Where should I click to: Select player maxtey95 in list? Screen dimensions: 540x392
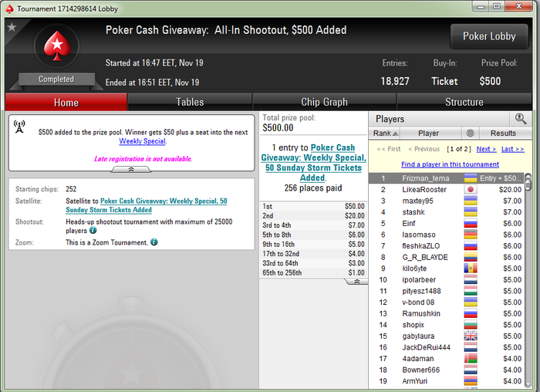(447, 201)
